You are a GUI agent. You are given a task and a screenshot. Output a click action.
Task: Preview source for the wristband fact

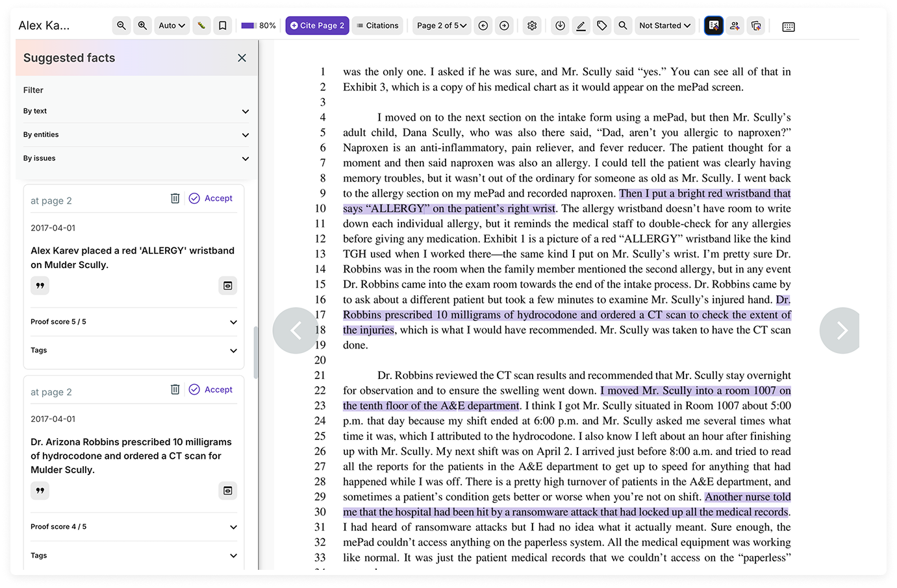(x=228, y=286)
